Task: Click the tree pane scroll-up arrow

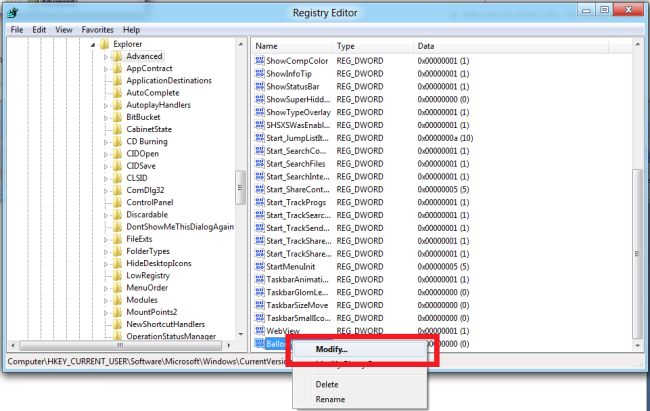Action: [x=241, y=44]
